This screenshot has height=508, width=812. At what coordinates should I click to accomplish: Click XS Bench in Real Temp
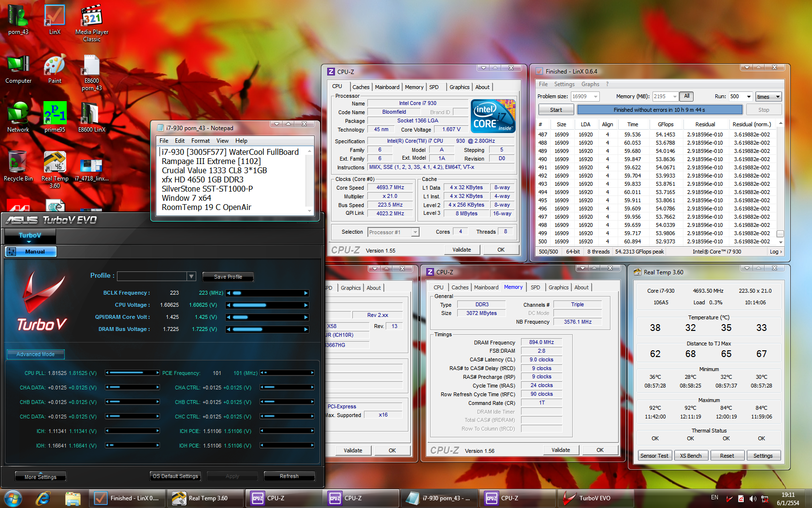tap(690, 456)
